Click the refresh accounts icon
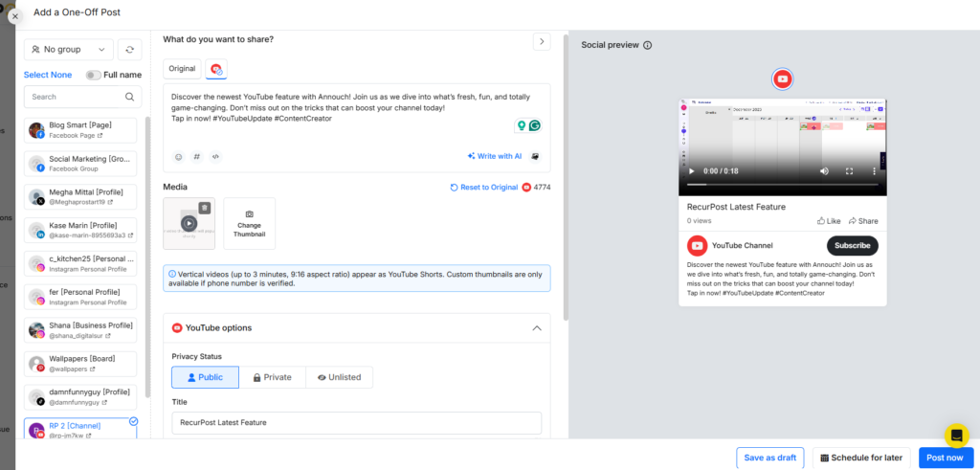The height and width of the screenshot is (470, 980). (x=129, y=50)
